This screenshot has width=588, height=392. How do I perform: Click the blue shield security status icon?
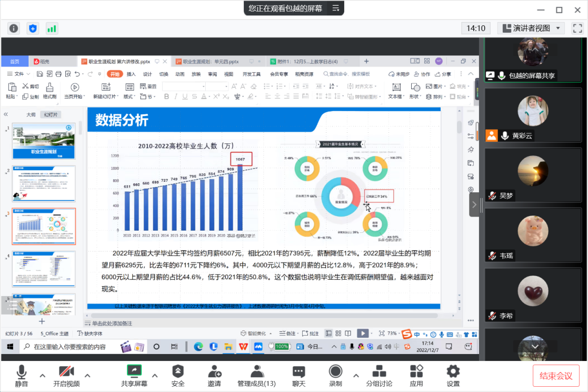click(33, 28)
